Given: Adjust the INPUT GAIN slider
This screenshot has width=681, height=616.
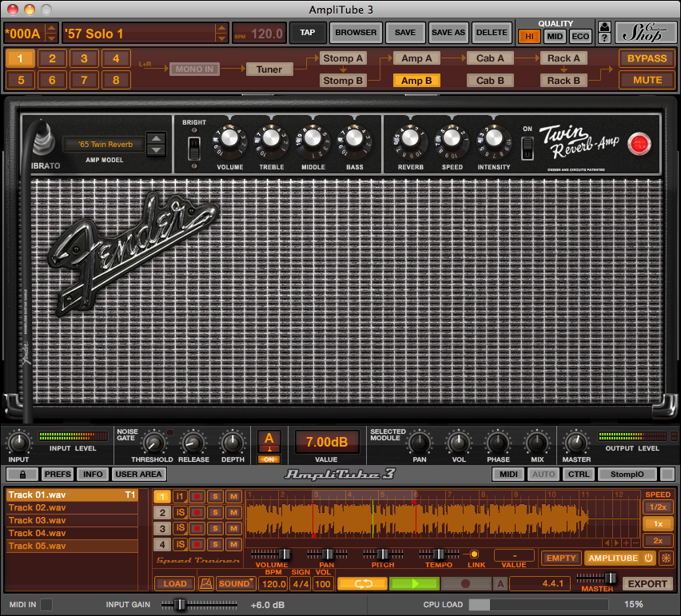Looking at the screenshot, I should [179, 605].
